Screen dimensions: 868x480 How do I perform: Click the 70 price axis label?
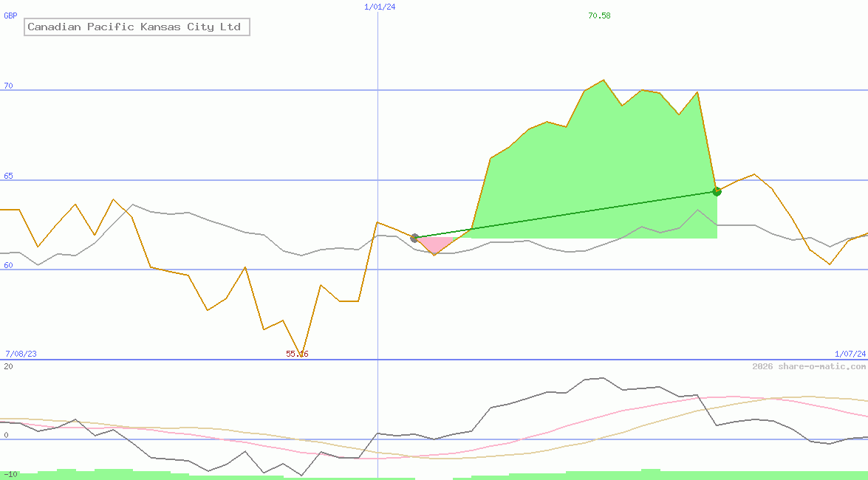[x=8, y=86]
